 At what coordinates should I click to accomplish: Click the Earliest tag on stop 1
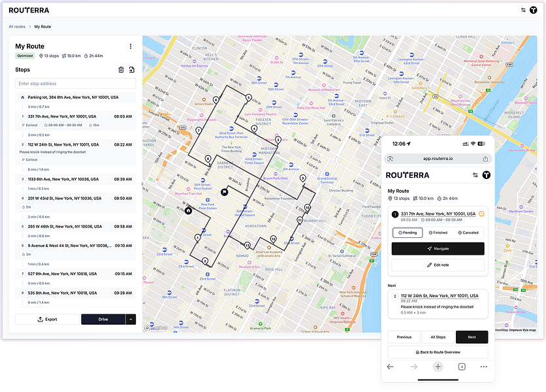[29, 125]
